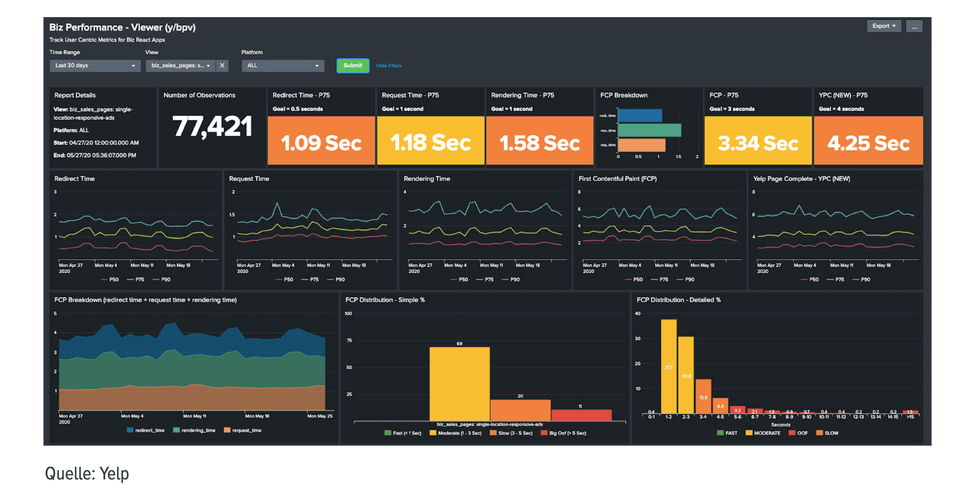Toggle P50 legend in Request Time chart
This screenshot has width=980, height=501.
coord(285,280)
